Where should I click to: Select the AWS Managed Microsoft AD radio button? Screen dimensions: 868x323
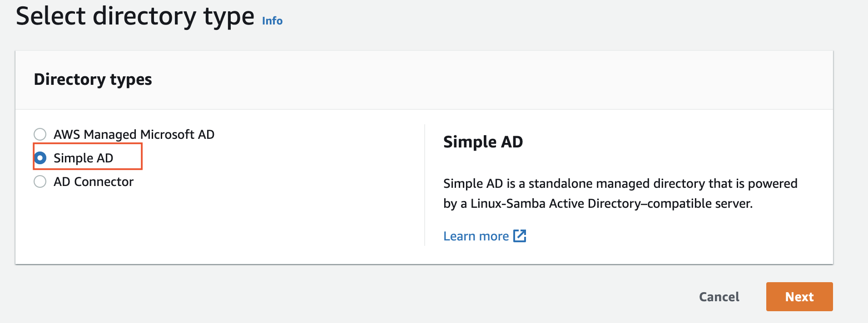40,134
